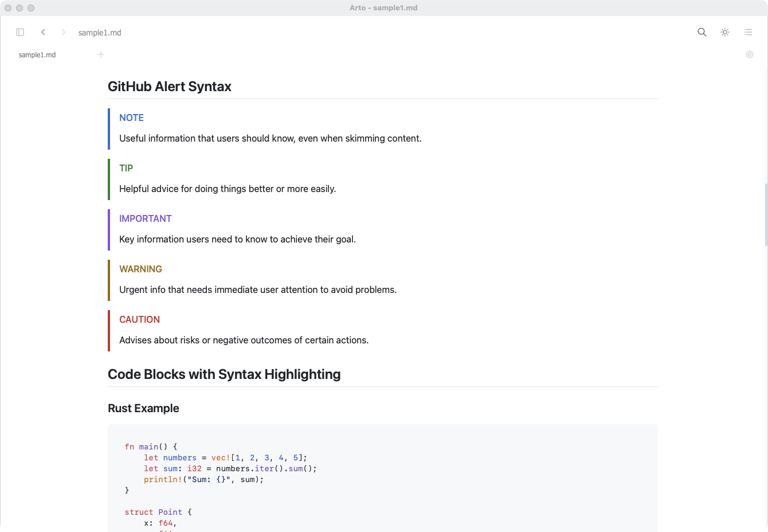Viewport: 768px width, 532px height.
Task: Click the blue accent bar beside NOTE
Action: tap(108, 128)
